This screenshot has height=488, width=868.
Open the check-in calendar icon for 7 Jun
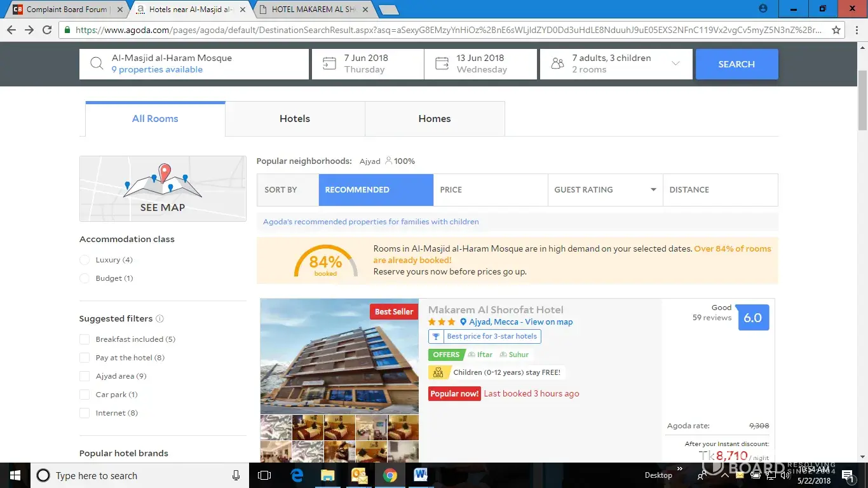(329, 64)
